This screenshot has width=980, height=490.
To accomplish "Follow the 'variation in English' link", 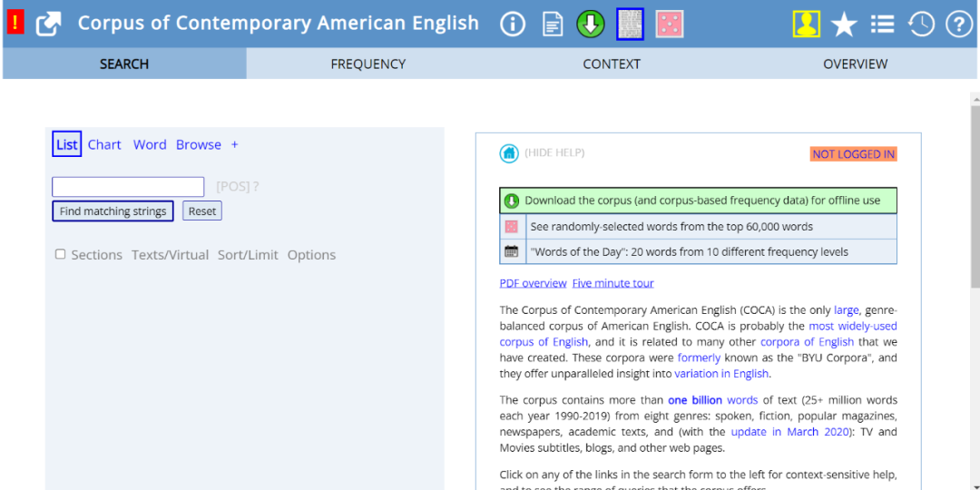I will click(x=721, y=374).
